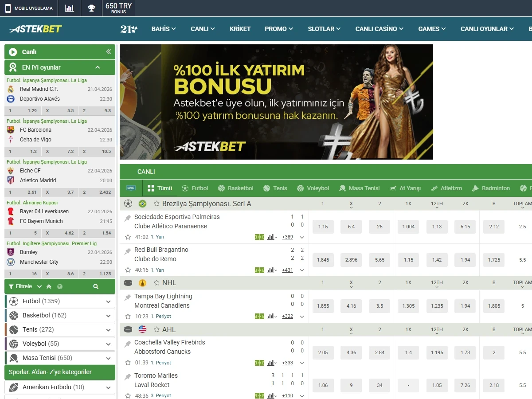This screenshot has height=399, width=532.
Task: Click the soccer ball icon beside Brezilya Şampiyonası
Action: [128, 203]
